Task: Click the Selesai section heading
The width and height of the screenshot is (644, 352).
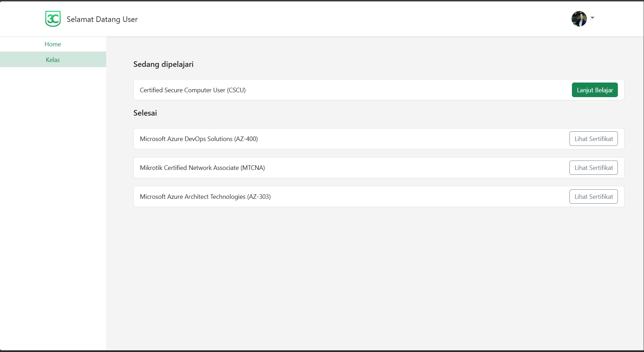Action: pos(145,113)
